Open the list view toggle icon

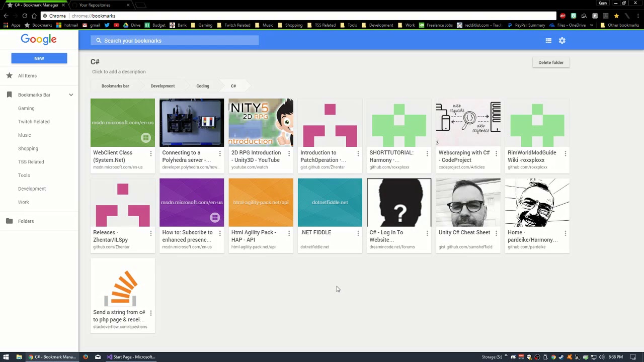point(548,41)
